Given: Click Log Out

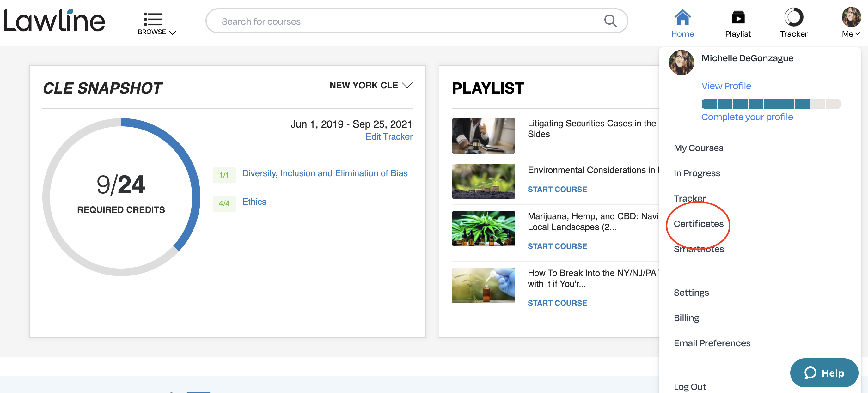Looking at the screenshot, I should click(x=690, y=387).
